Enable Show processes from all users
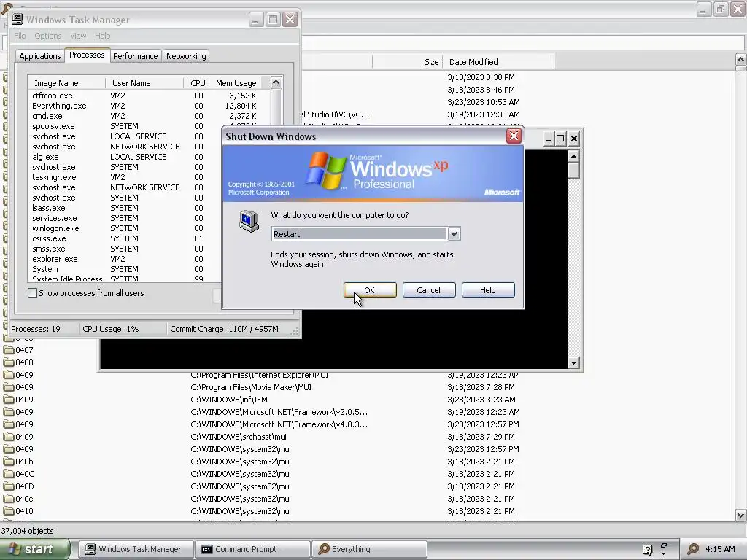 click(x=32, y=293)
